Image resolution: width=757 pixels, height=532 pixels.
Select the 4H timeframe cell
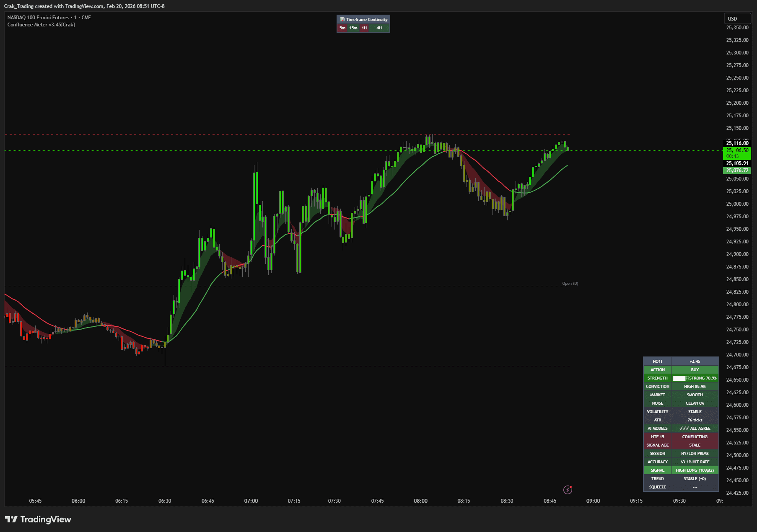click(x=379, y=28)
